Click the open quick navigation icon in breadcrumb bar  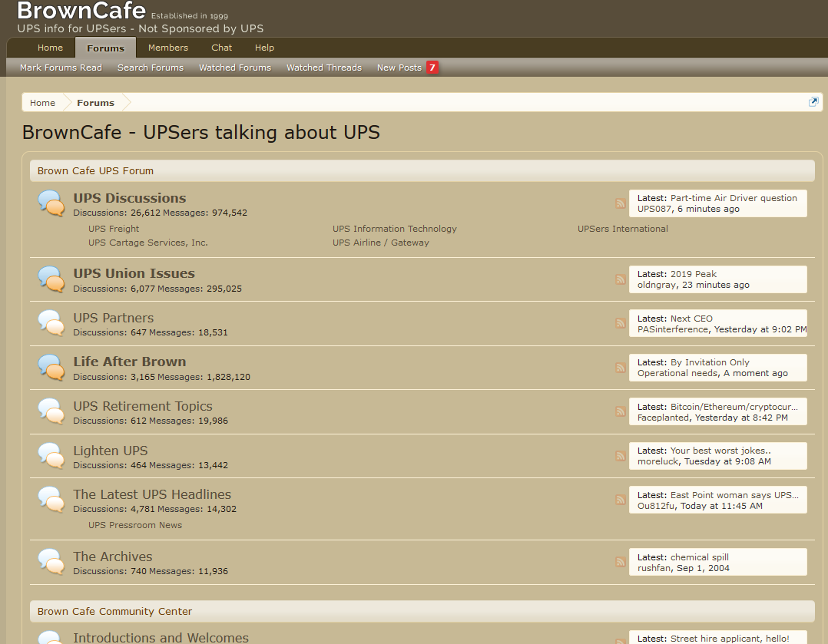813,102
